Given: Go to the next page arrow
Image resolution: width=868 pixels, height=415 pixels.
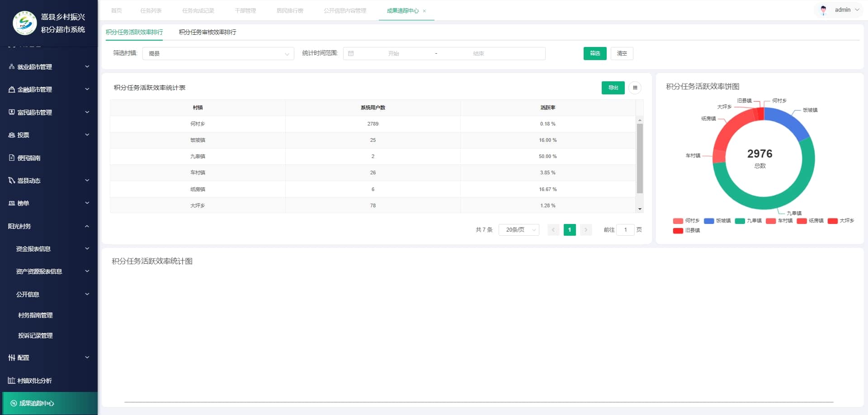Looking at the screenshot, I should (x=586, y=230).
